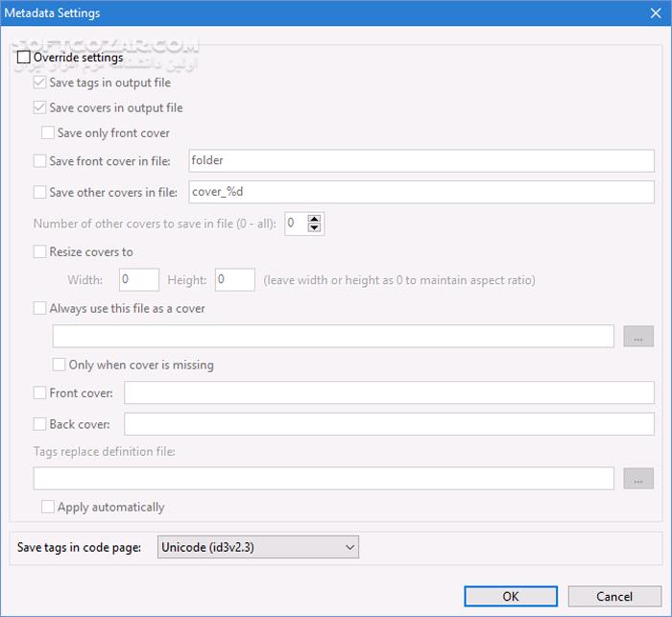Screen dimensions: 672x617
Task: Check Only when cover is missing
Action: pos(60,365)
